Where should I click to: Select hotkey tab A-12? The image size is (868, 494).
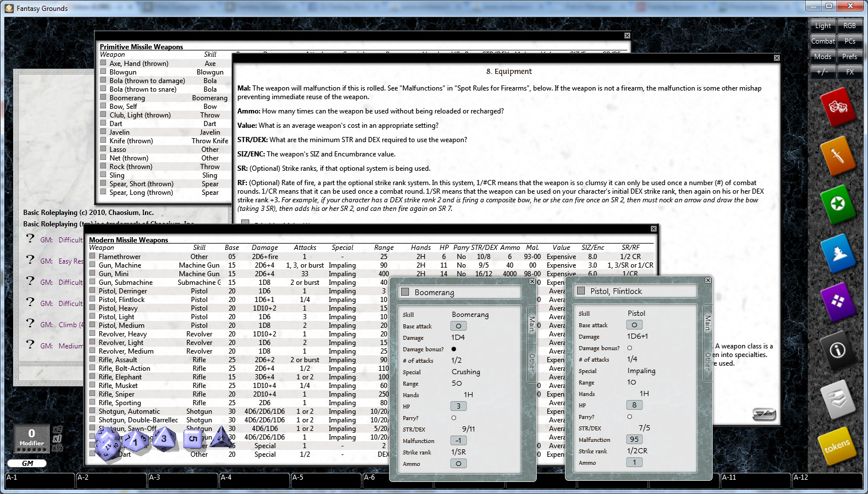(828, 481)
